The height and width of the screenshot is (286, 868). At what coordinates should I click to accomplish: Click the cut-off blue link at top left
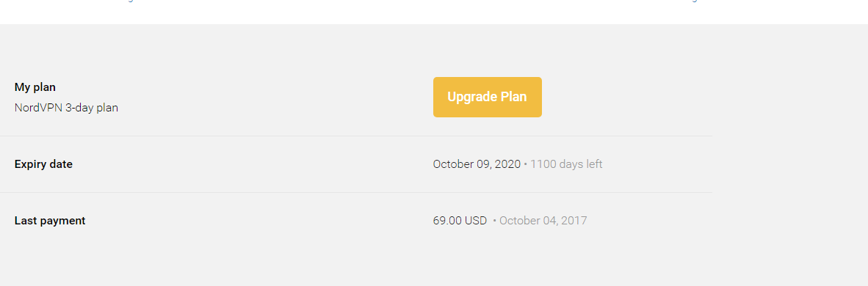[129, 1]
